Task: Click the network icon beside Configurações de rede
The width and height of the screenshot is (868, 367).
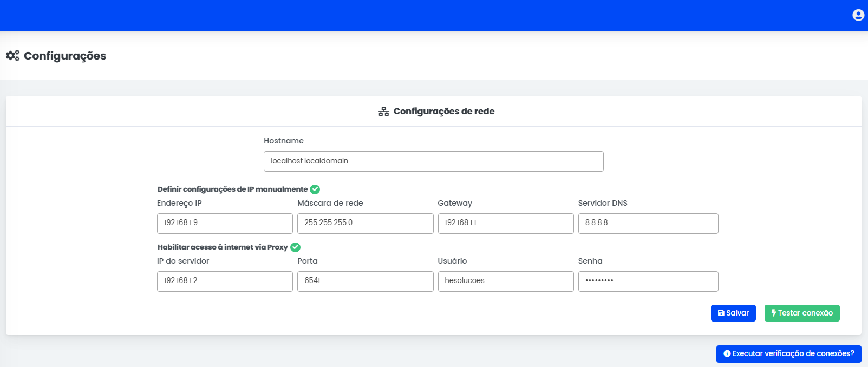Action: coord(383,112)
